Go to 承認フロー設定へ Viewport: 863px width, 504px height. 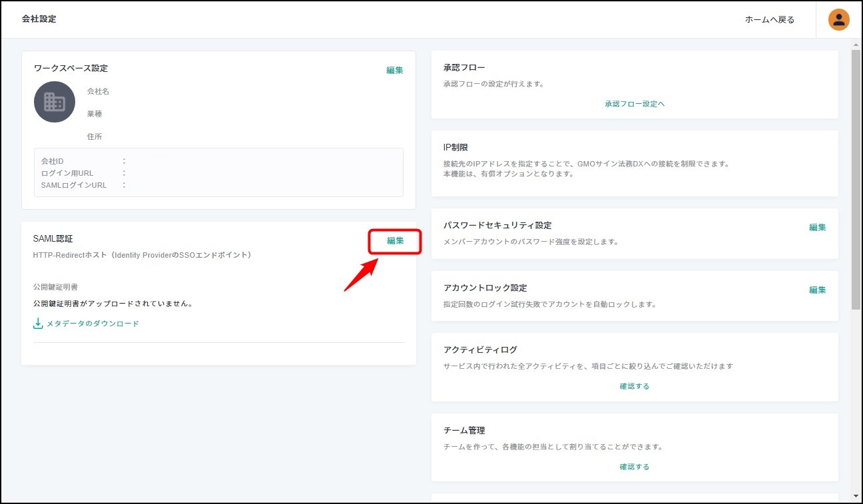(x=635, y=104)
